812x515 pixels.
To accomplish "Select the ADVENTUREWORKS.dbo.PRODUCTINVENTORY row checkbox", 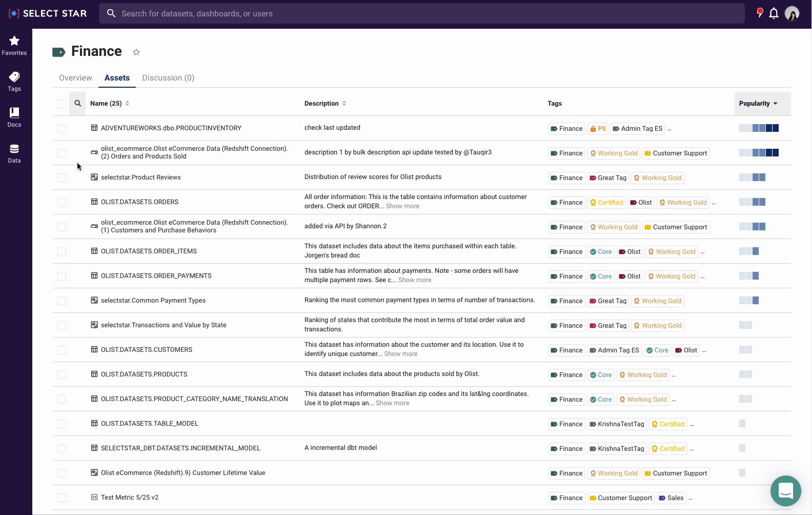I will 62,128.
